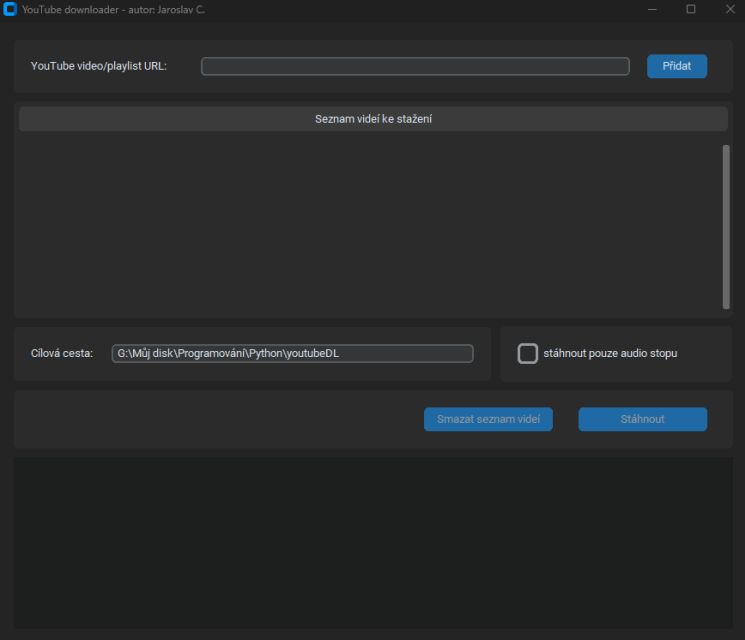745x640 pixels.
Task: Close the YouTube downloader window
Action: (x=729, y=9)
